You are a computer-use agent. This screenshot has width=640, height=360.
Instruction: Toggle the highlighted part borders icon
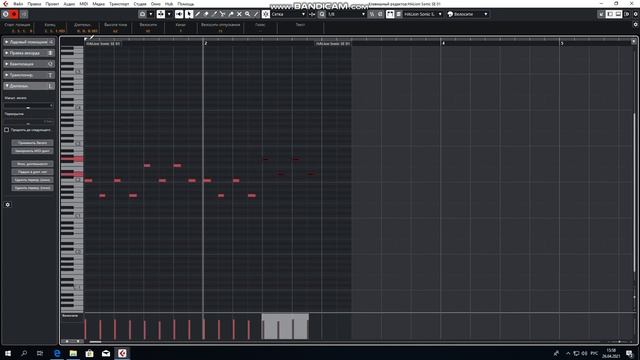390,14
